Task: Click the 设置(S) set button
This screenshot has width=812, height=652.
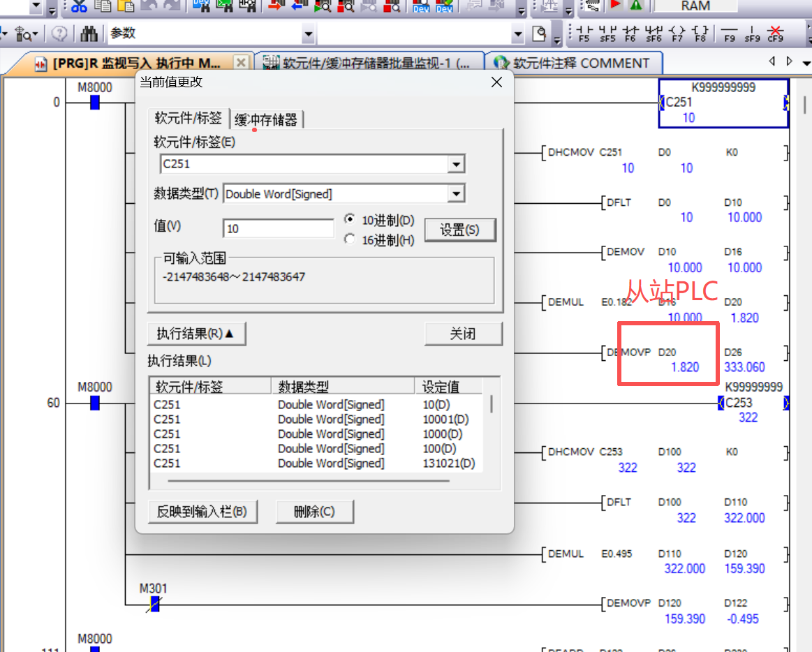Action: [x=459, y=230]
